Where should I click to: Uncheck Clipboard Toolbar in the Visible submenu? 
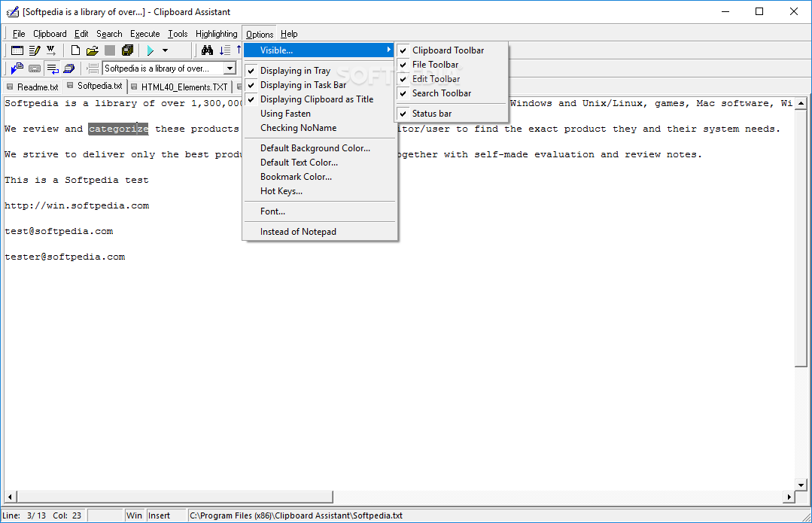click(x=451, y=50)
